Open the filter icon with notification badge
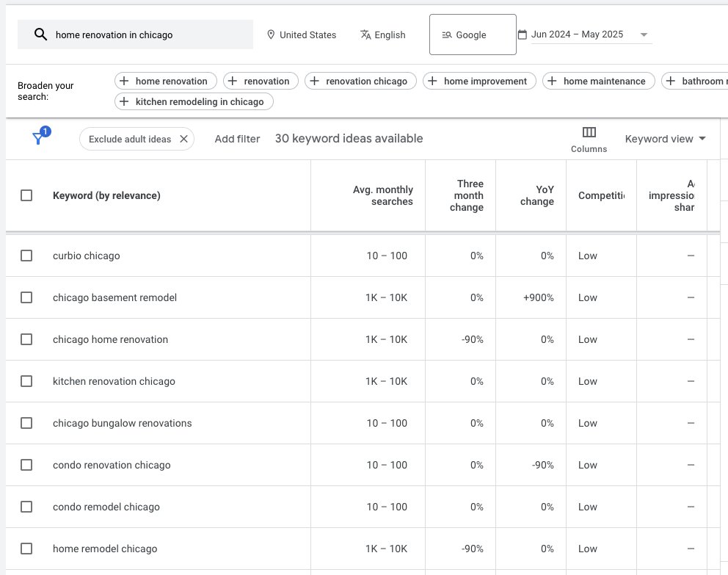Image resolution: width=728 pixels, height=575 pixels. coord(37,137)
